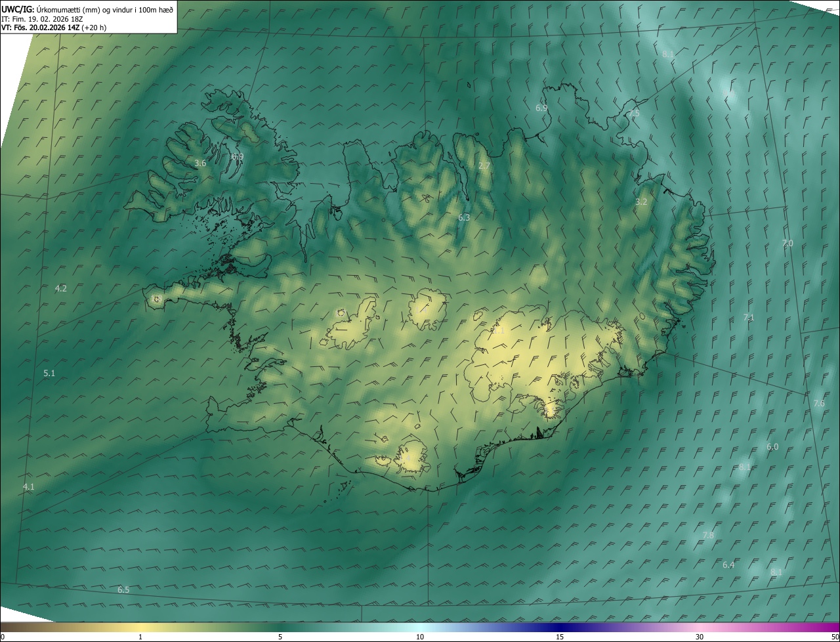Click the 'IT: Fim. 19. 02. 2026 18Z' line
This screenshot has height=642, width=840.
pyautogui.click(x=41, y=18)
